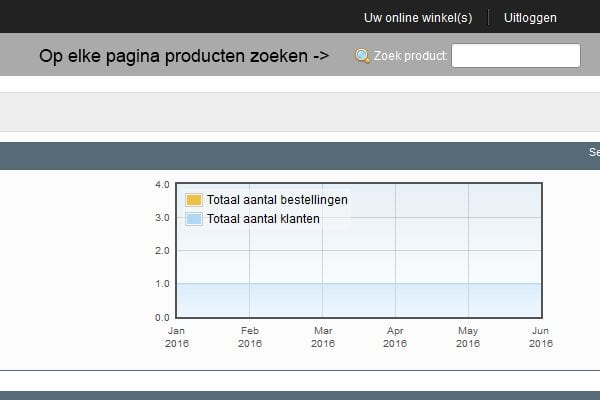The image size is (600, 400).
Task: Click the '4.0' y-axis value
Action: coord(162,185)
